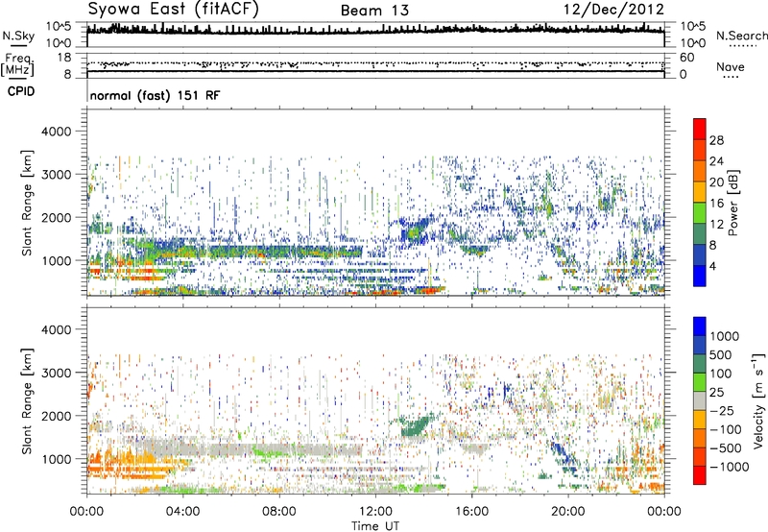
Task: Click the "2000" tick on the power panel
Action: coord(56,217)
